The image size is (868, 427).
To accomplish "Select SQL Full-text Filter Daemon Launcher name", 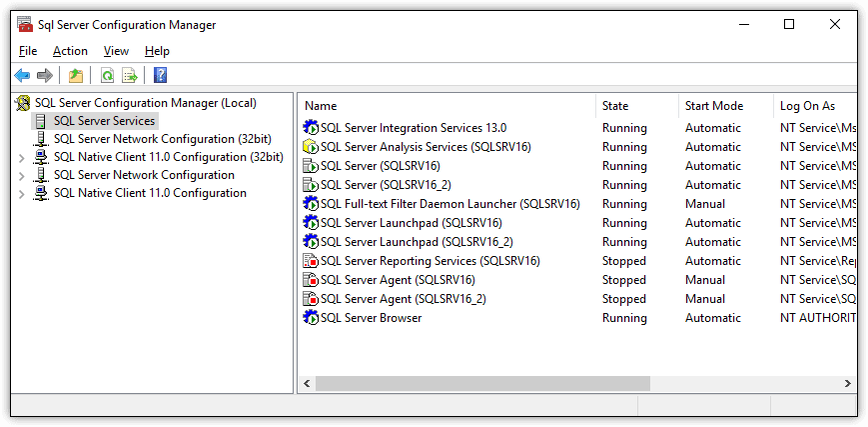I will click(x=450, y=204).
